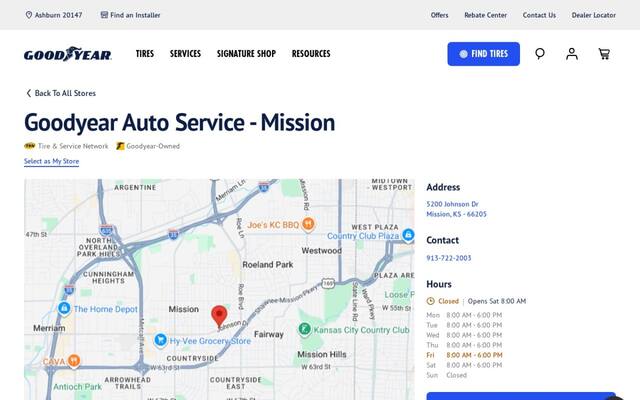Open the Tires menu
The image size is (640, 400).
pos(145,54)
